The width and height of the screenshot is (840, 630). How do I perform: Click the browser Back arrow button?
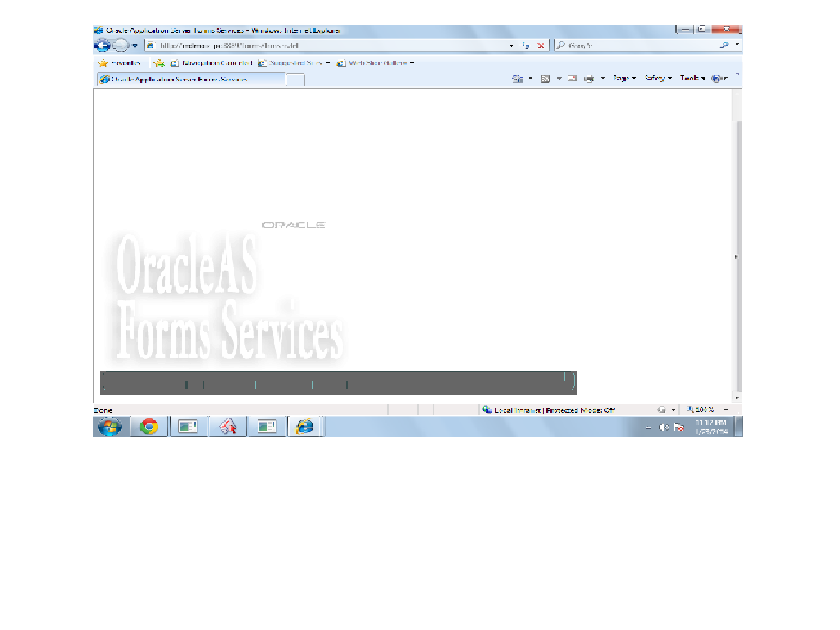pos(103,46)
